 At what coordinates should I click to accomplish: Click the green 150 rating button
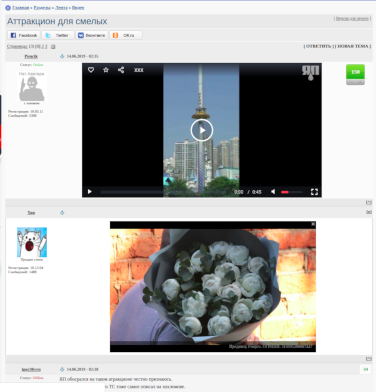click(x=355, y=72)
